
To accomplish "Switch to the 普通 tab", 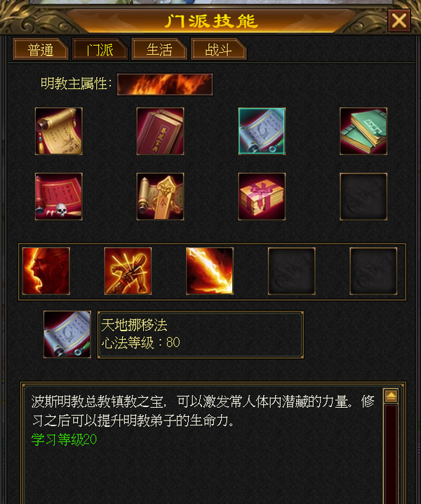I will click(x=41, y=49).
